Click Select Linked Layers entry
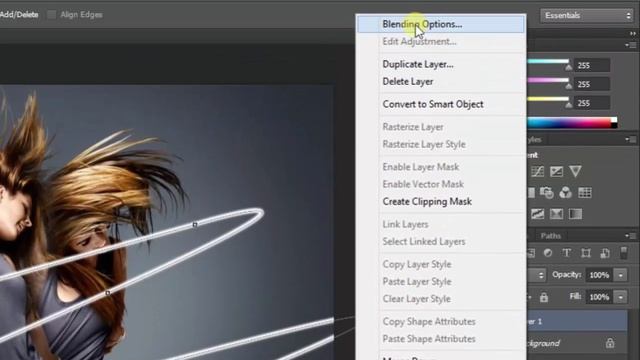640x360 pixels. (441, 241)
